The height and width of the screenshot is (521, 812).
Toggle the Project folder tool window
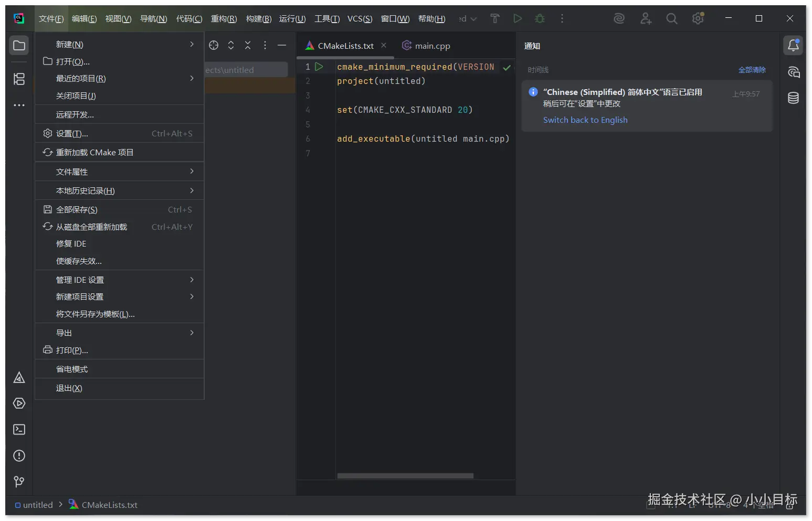pyautogui.click(x=19, y=46)
